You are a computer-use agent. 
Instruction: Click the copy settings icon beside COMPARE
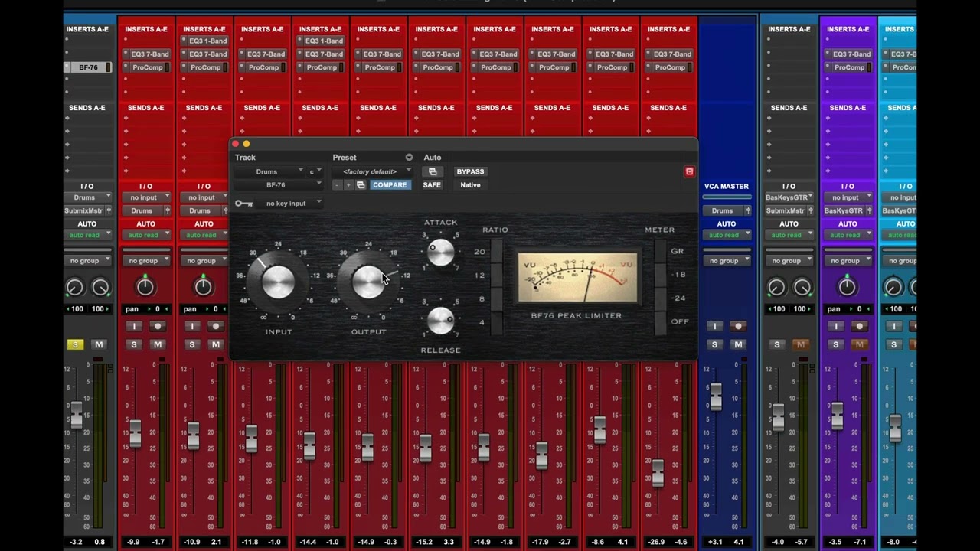click(x=361, y=185)
